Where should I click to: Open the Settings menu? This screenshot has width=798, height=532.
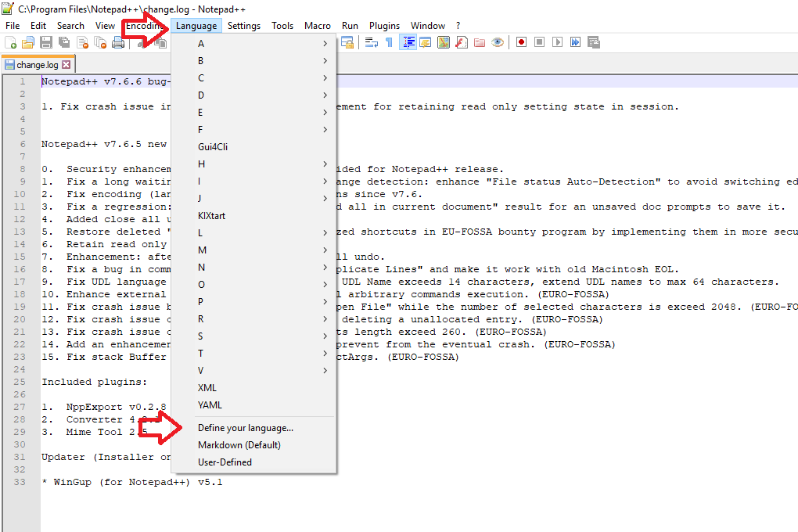(x=244, y=26)
